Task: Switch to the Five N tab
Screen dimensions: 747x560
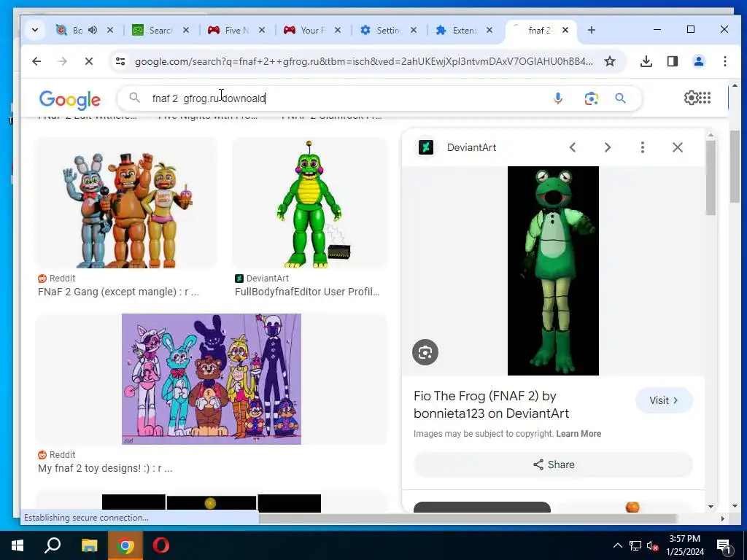Action: click(x=236, y=30)
